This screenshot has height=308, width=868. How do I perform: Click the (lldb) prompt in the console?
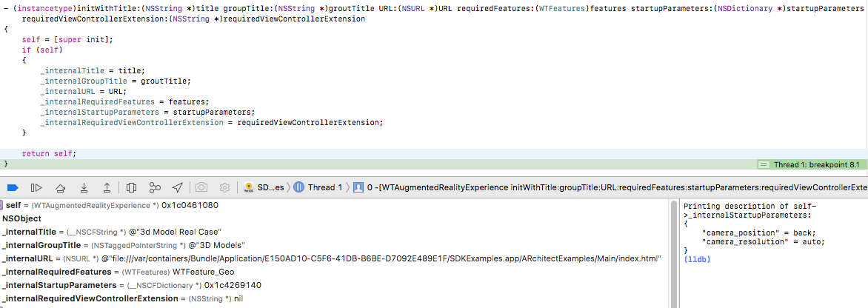697,259
